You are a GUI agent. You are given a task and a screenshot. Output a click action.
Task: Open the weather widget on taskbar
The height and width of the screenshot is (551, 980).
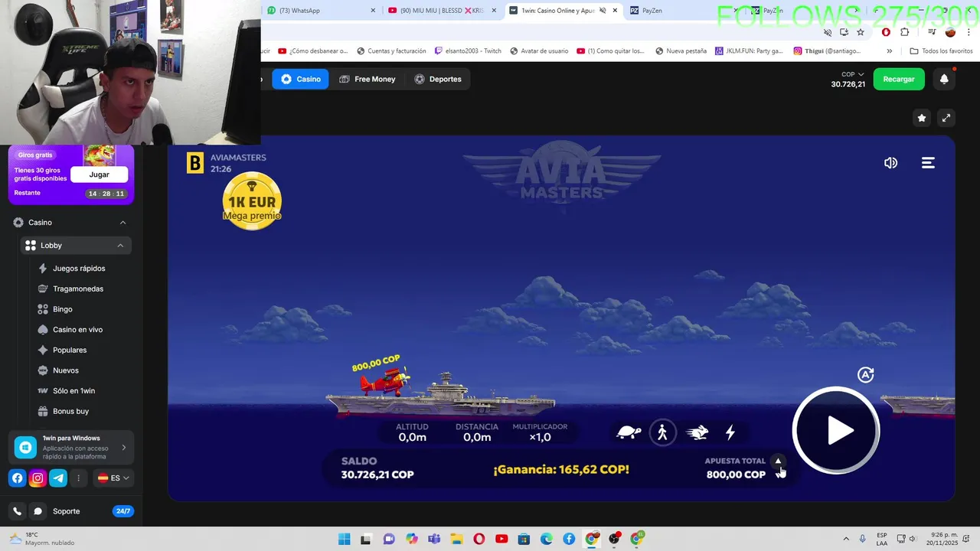pyautogui.click(x=41, y=539)
